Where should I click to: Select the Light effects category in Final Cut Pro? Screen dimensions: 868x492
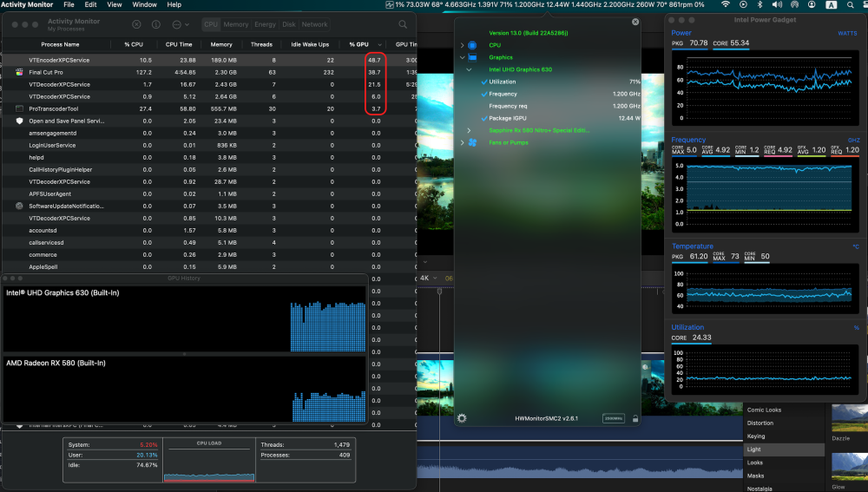click(x=783, y=449)
